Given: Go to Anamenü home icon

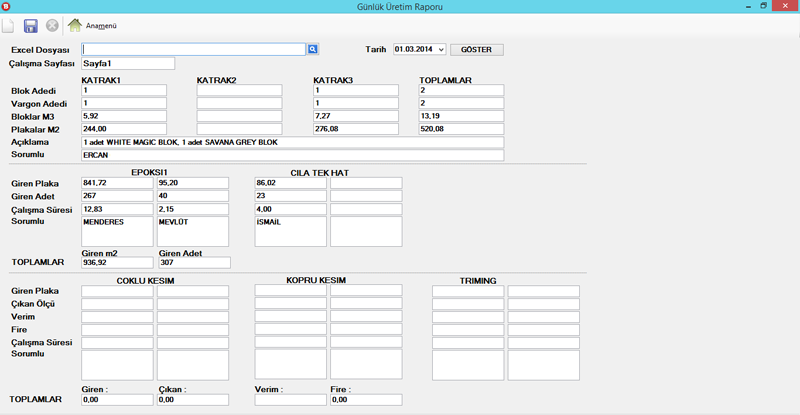Looking at the screenshot, I should tap(75, 25).
